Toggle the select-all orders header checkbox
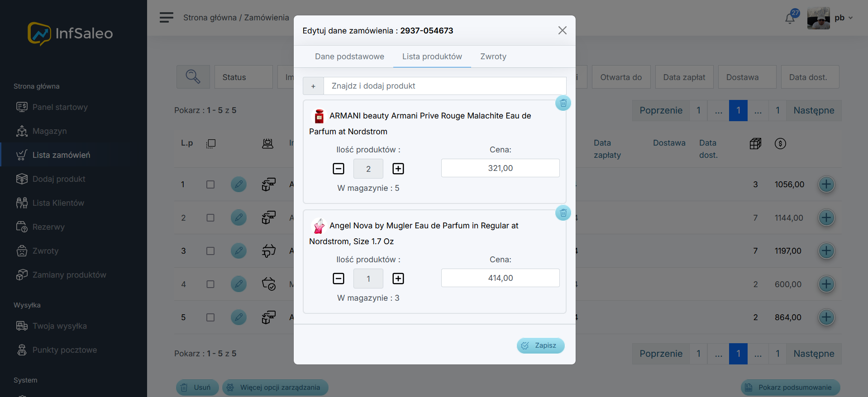The width and height of the screenshot is (868, 397). pos(211,144)
